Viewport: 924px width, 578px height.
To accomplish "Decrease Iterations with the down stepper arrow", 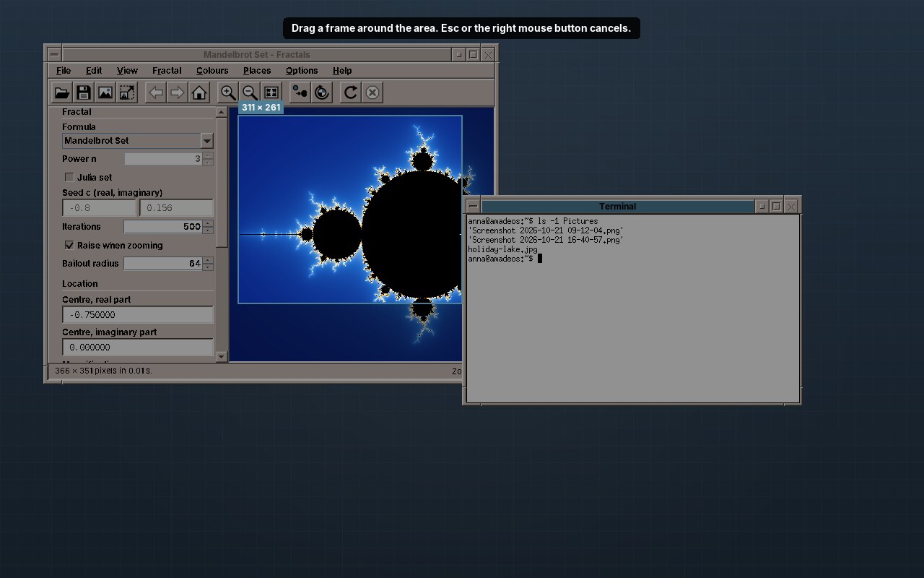I will (x=208, y=230).
